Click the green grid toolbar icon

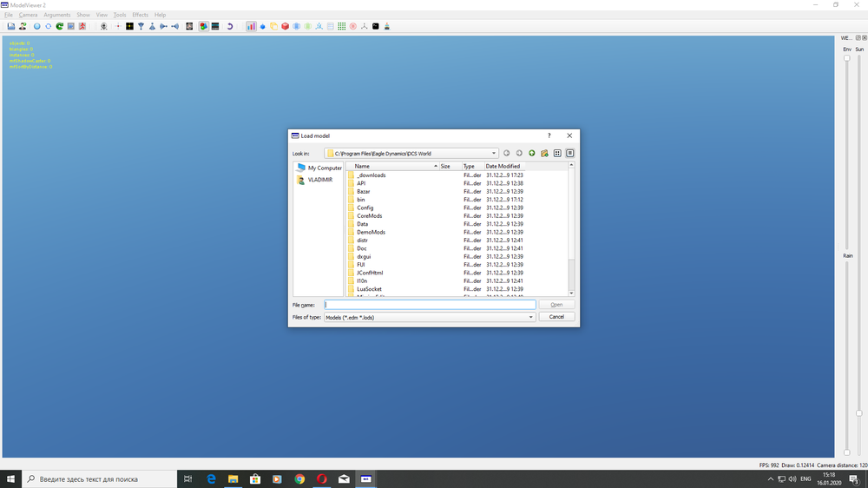pyautogui.click(x=341, y=26)
